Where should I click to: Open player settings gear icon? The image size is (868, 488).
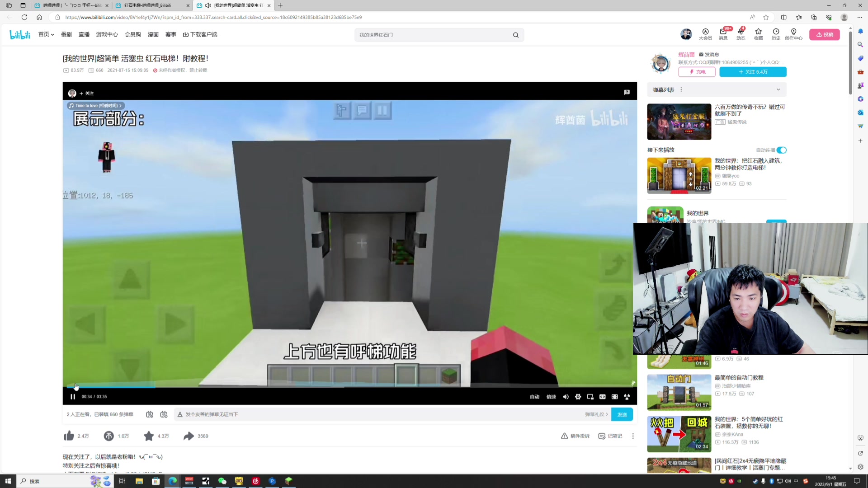tap(578, 397)
